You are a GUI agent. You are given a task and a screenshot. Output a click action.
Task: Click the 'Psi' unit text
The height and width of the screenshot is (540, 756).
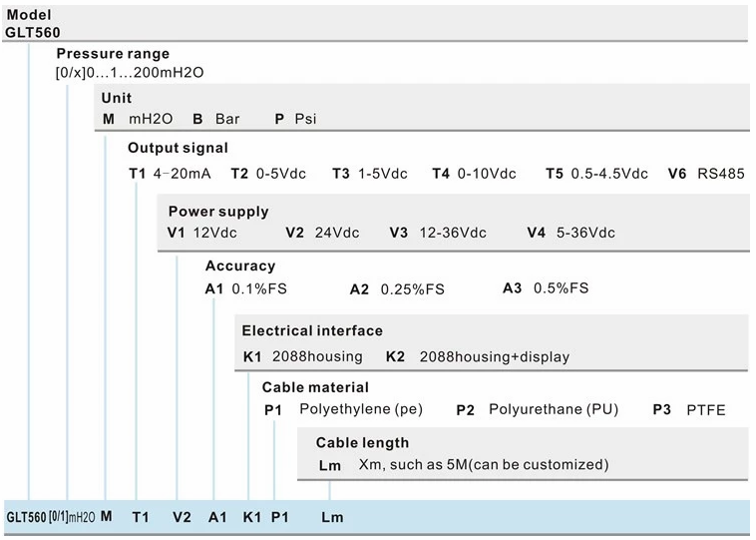(x=305, y=119)
